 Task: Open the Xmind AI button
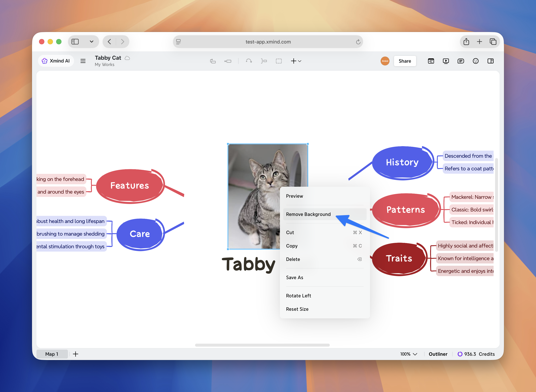(56, 61)
